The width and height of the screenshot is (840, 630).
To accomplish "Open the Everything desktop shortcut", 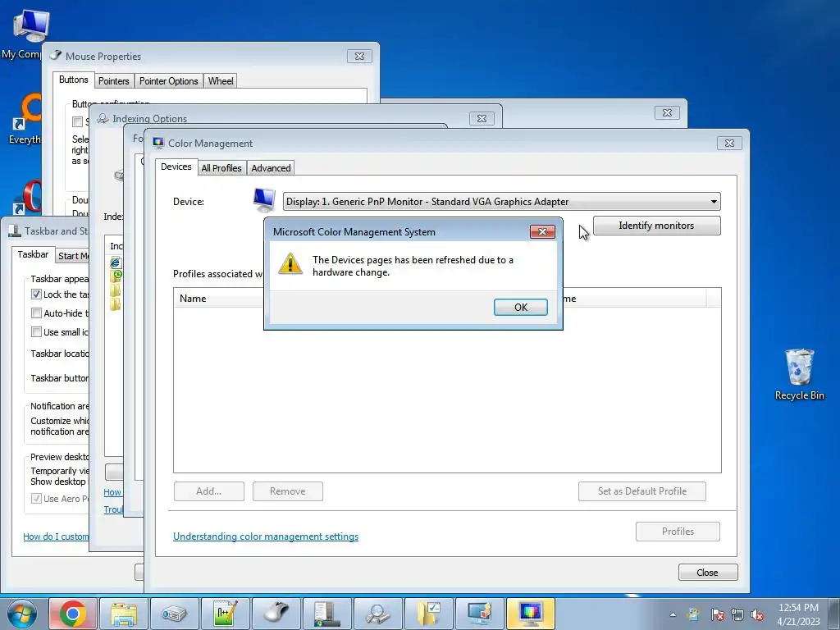I will (25, 118).
